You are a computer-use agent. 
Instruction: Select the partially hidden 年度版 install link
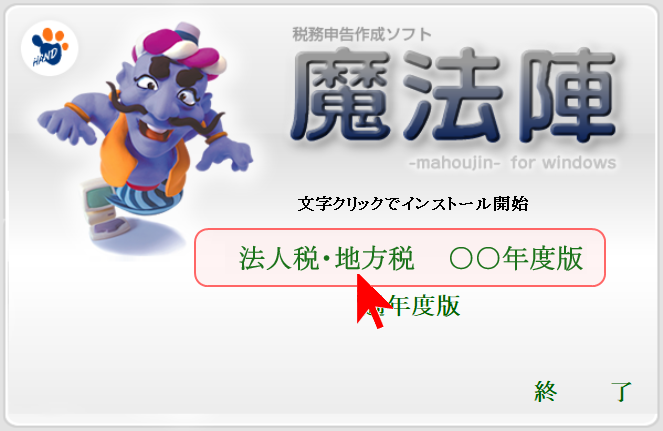tap(423, 305)
